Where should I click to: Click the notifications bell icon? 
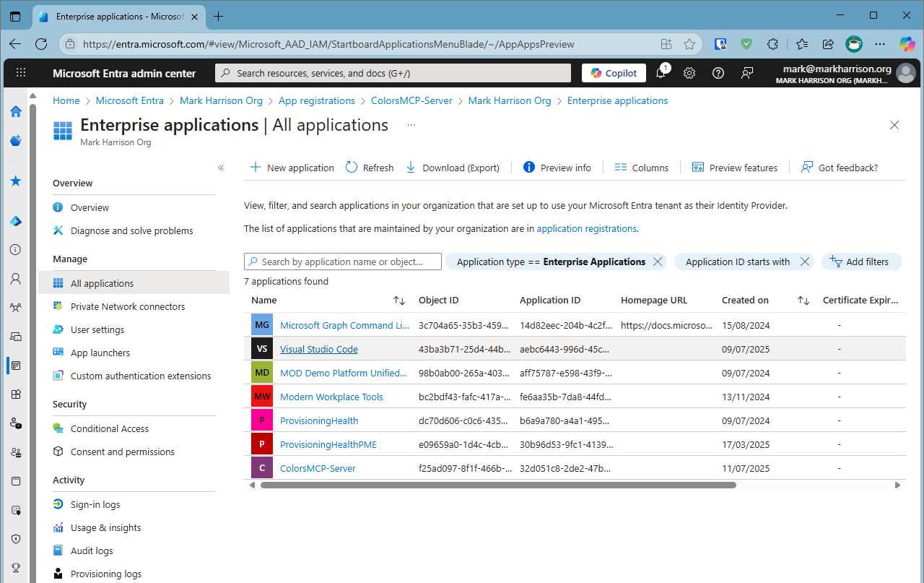tap(661, 72)
